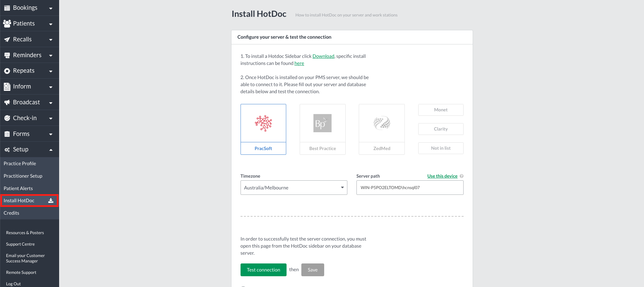The image size is (644, 287).
Task: Click the grey Save button
Action: [313, 270]
